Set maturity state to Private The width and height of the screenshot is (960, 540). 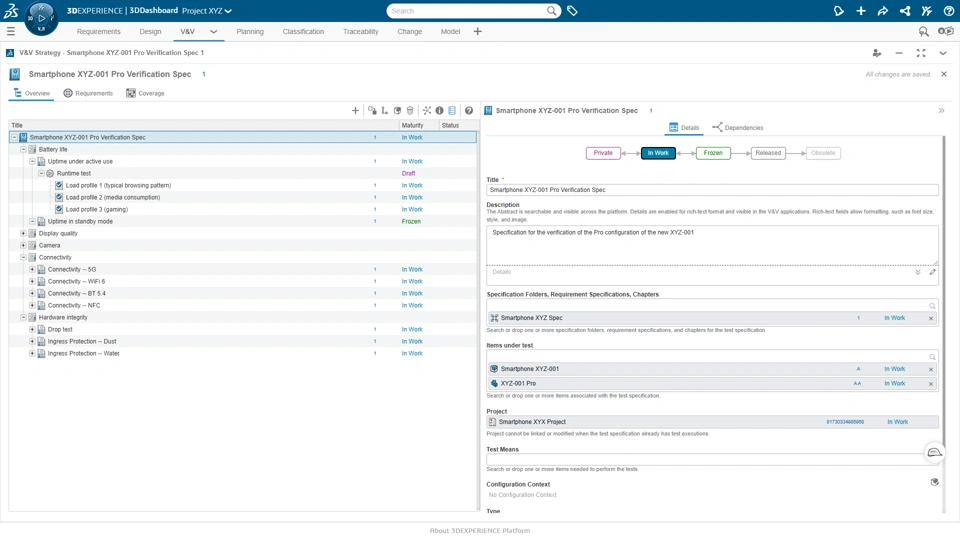click(x=603, y=153)
